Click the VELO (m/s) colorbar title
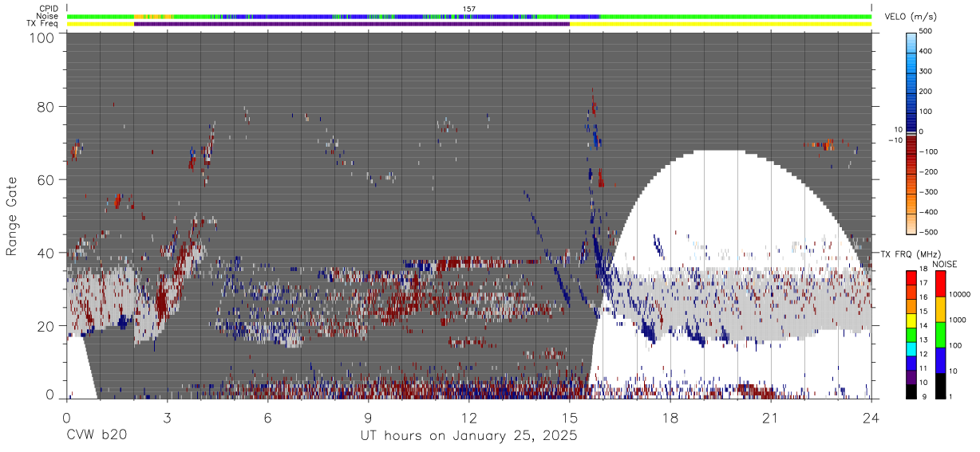980x452 pixels. click(x=911, y=18)
